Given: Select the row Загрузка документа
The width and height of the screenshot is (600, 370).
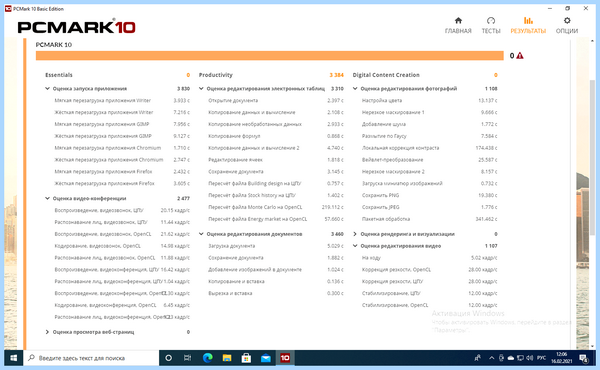Looking at the screenshot, I should [x=276, y=246].
